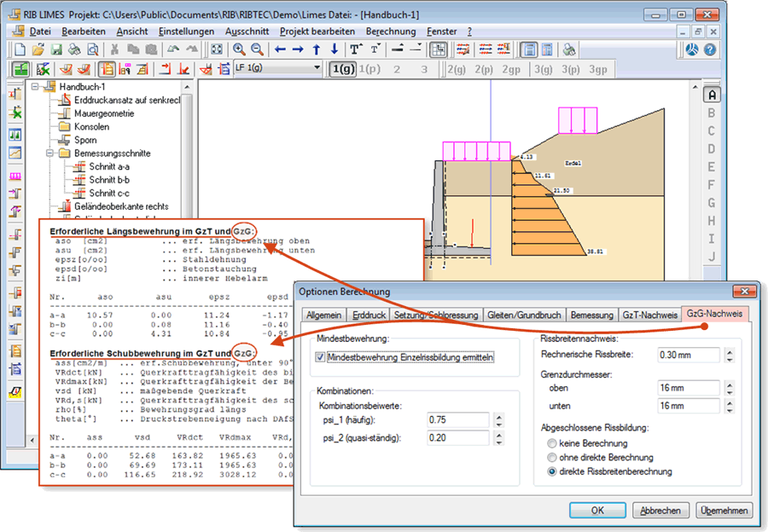Select letter A in the right strip
The height and width of the screenshot is (532, 768).
[x=712, y=95]
